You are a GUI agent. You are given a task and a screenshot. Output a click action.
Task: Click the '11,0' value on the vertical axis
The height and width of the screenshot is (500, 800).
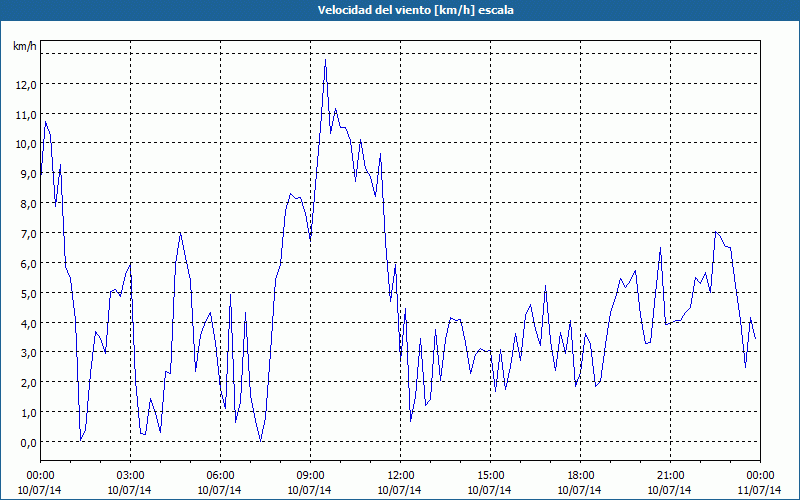26,115
